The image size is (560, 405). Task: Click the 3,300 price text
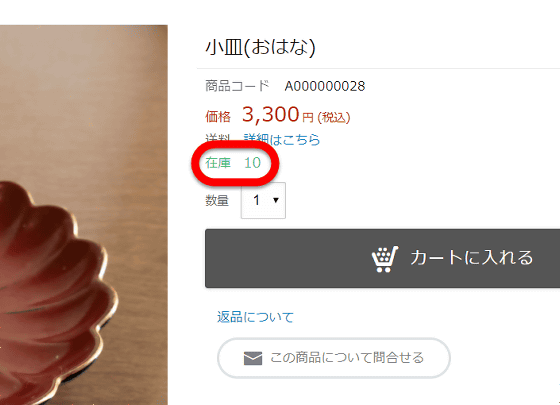click(270, 114)
